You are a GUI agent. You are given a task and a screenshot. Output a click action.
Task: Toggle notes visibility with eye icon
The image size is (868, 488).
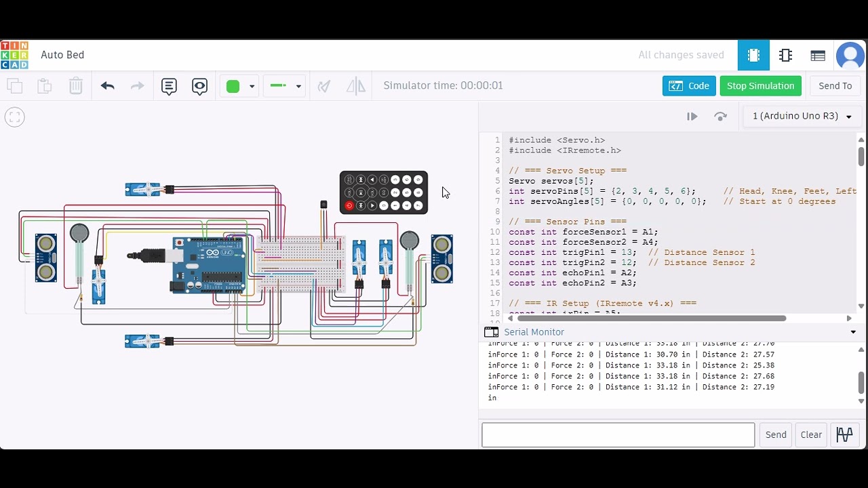(x=199, y=86)
